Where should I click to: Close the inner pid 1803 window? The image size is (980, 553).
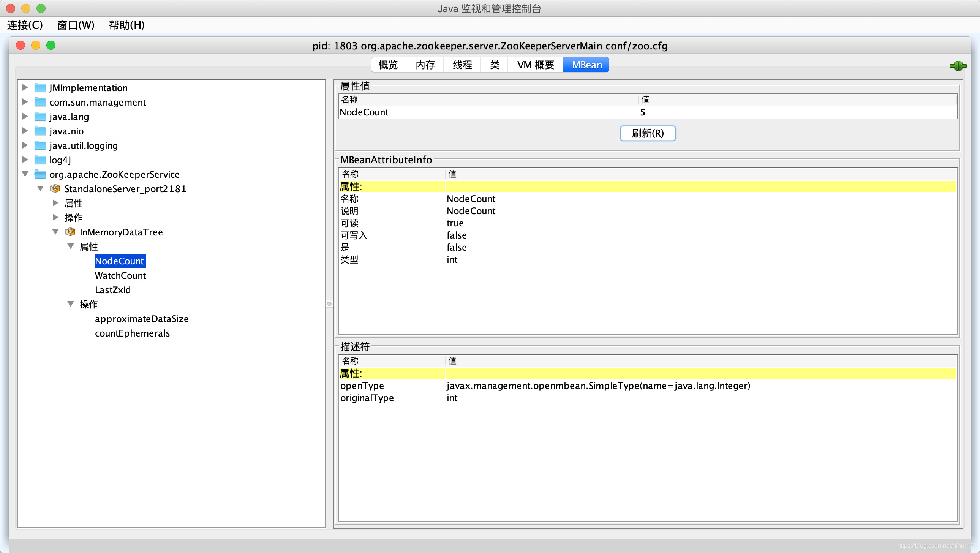[21, 45]
